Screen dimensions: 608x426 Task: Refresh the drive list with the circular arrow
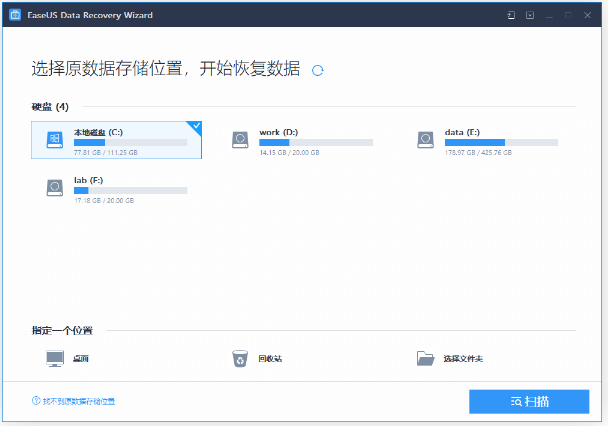tap(318, 70)
